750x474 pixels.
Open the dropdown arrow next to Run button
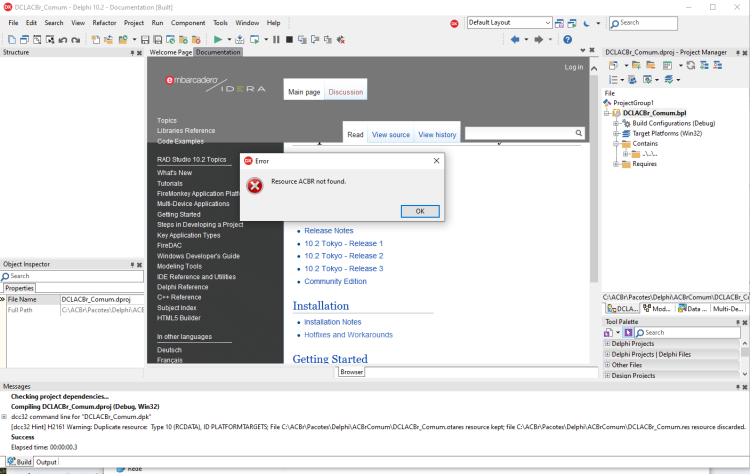229,40
